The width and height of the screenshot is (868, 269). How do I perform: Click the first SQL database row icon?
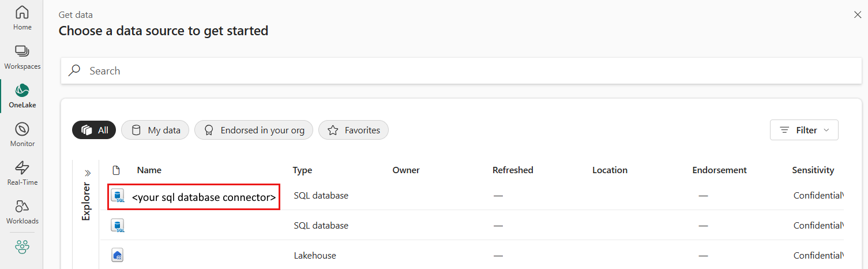click(x=117, y=196)
